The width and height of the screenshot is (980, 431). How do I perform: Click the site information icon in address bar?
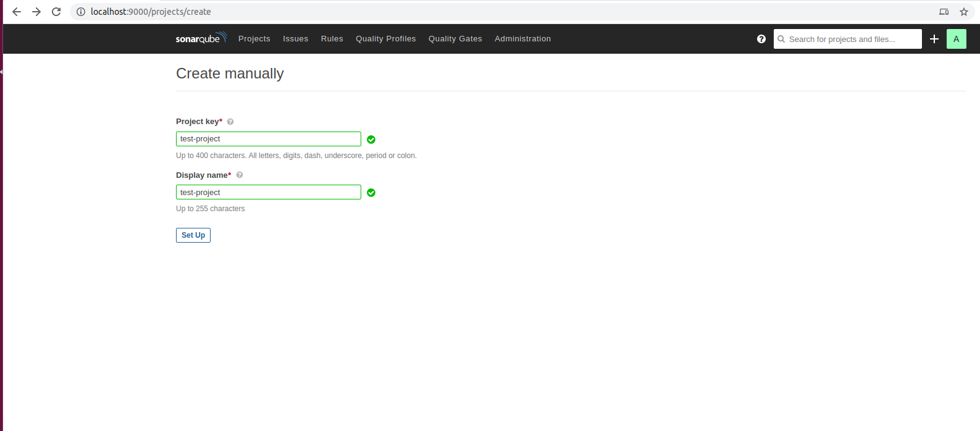[x=81, y=12]
